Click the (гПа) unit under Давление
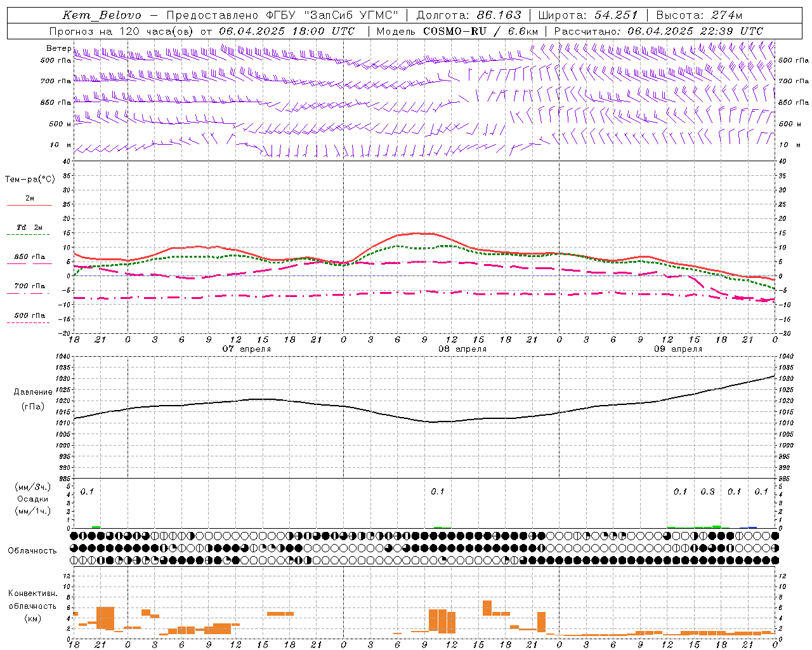 pyautogui.click(x=33, y=406)
